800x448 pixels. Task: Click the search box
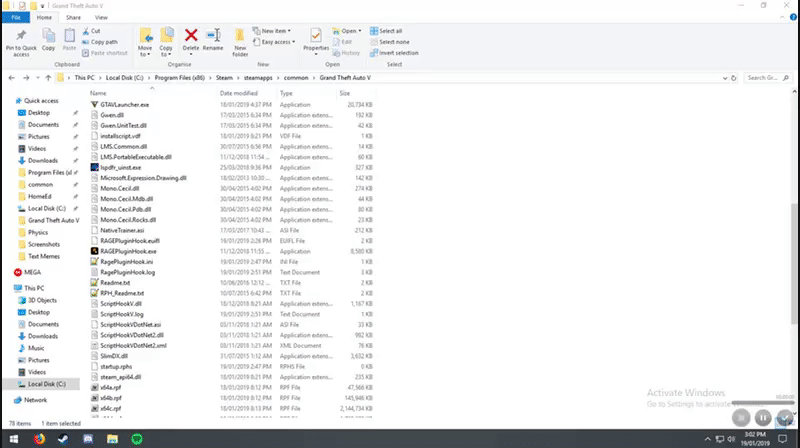tap(767, 78)
